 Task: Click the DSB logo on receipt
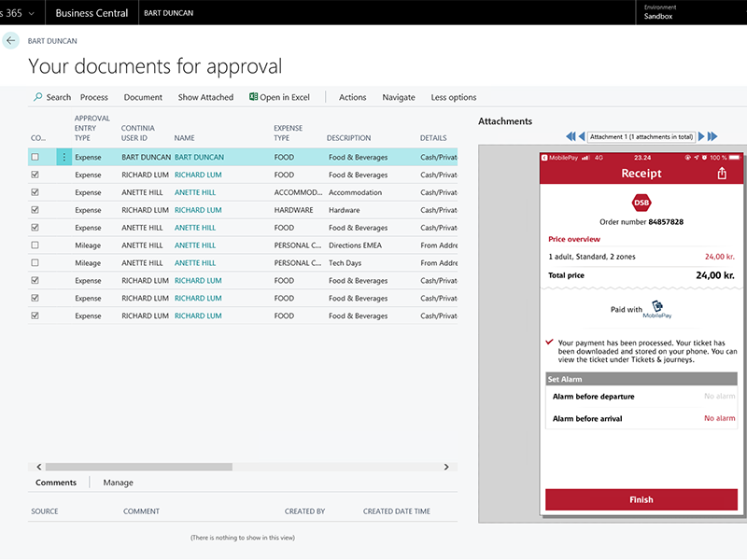(641, 203)
